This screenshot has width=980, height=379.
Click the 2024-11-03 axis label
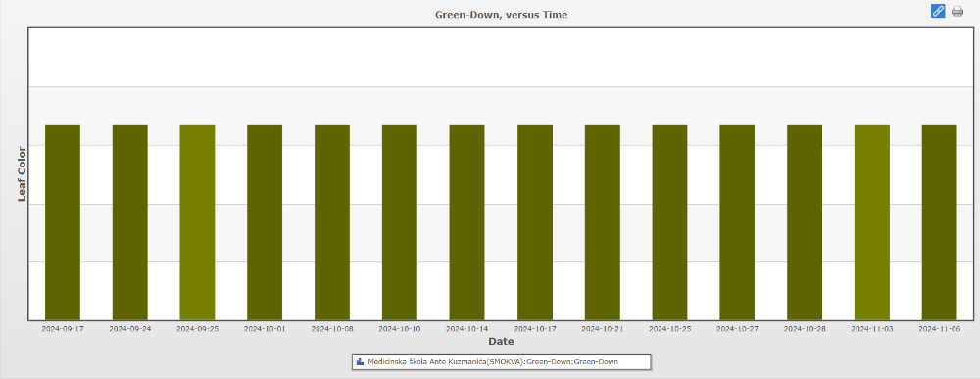coord(872,328)
